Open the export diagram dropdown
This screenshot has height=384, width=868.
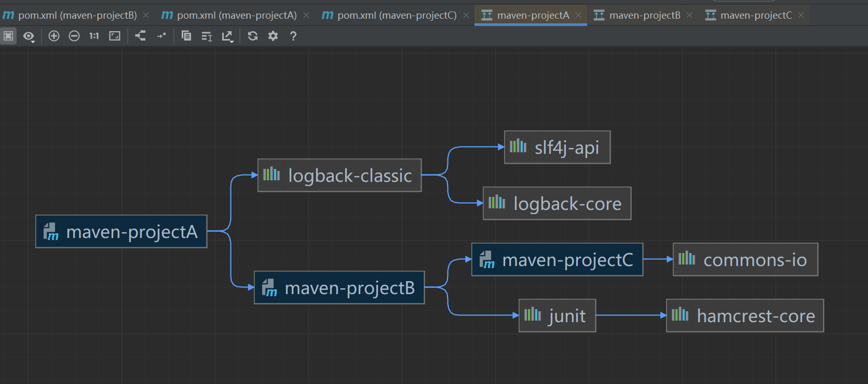[x=227, y=36]
